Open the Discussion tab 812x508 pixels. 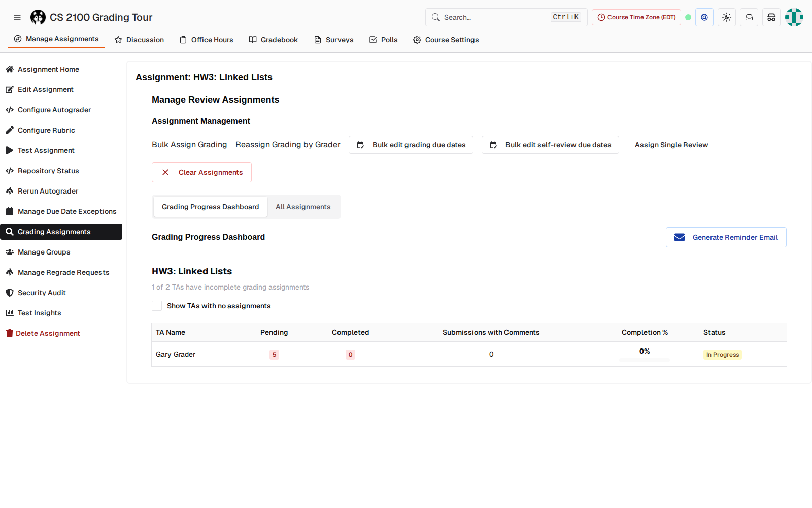[x=139, y=40]
